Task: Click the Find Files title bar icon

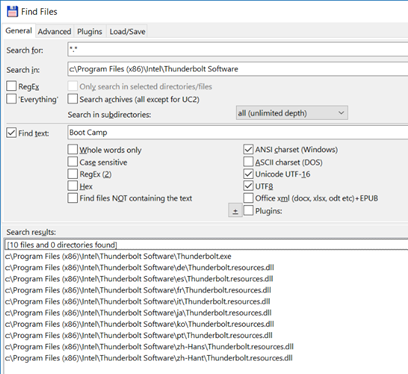Action: coord(12,11)
